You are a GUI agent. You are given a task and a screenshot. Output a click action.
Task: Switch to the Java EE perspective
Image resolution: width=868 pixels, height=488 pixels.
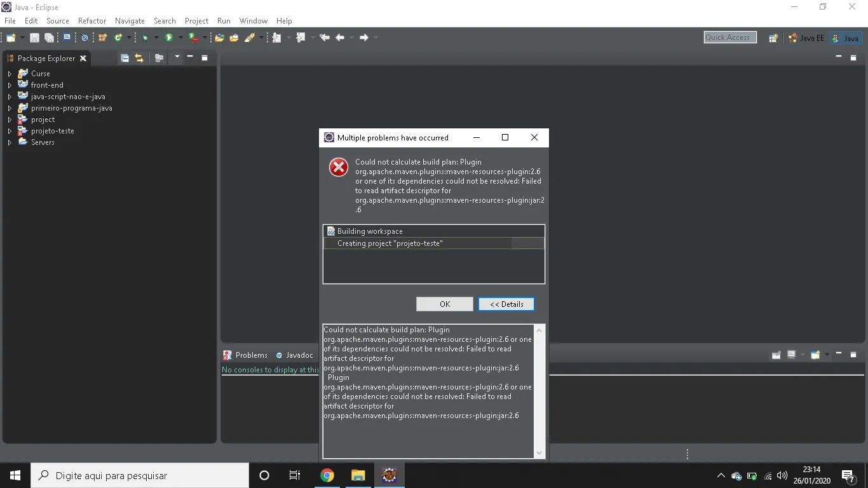point(806,38)
